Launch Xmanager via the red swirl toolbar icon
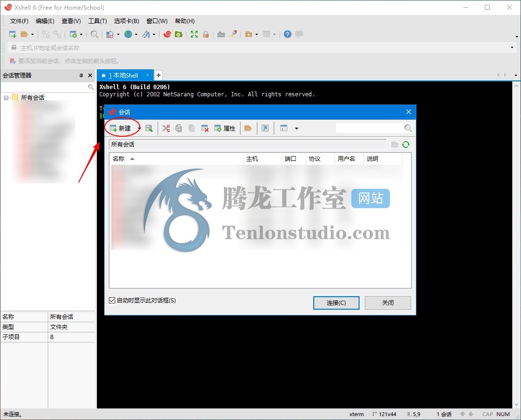This screenshot has width=521, height=420. [167, 34]
